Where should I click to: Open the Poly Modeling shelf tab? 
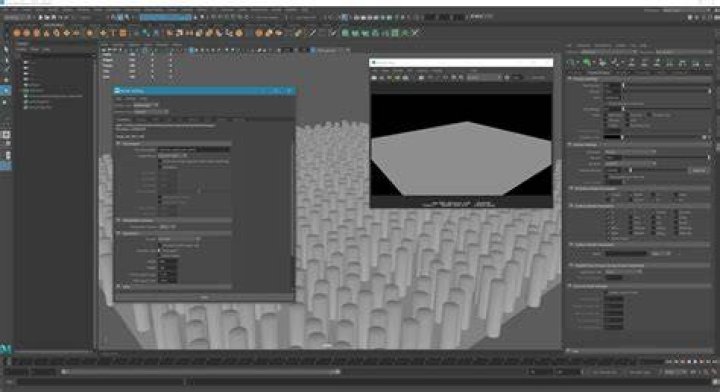pos(53,25)
